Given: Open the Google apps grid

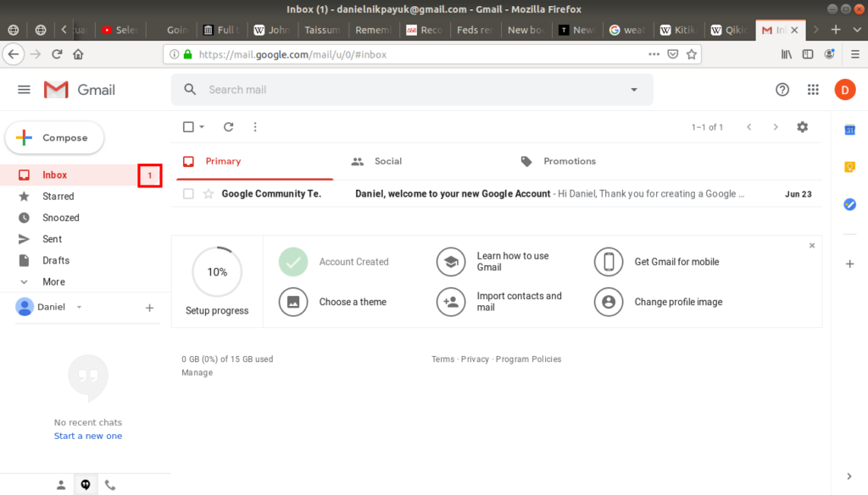Looking at the screenshot, I should (813, 90).
